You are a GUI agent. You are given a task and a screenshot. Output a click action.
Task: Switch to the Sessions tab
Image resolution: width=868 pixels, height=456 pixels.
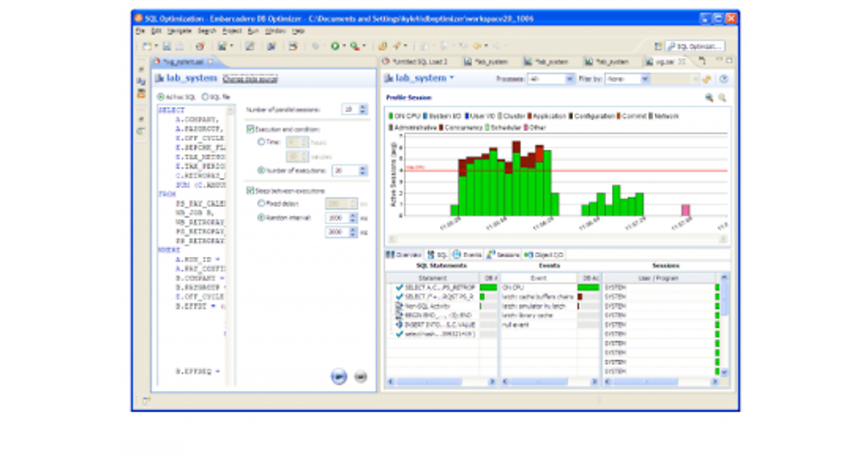pos(503,255)
